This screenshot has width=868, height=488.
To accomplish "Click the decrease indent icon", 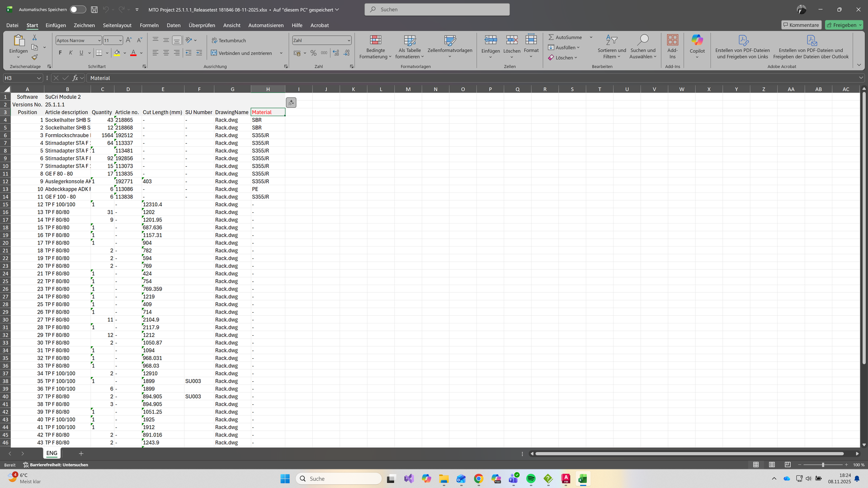I will pos(189,53).
